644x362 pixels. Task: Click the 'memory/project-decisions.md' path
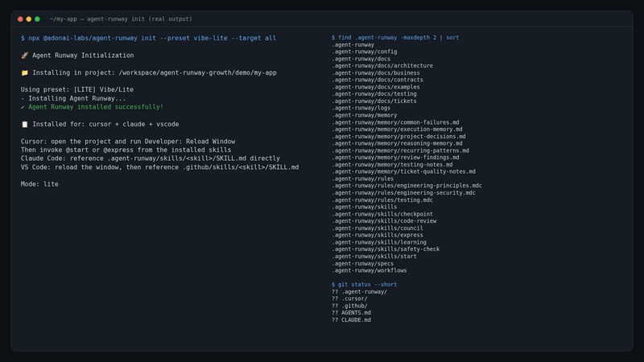coord(398,136)
